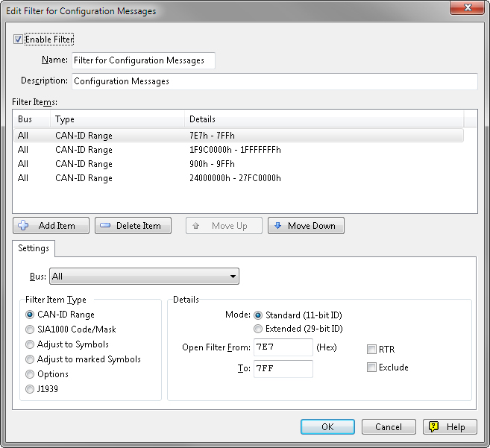
Task: Click the Description text field
Action: [274, 81]
